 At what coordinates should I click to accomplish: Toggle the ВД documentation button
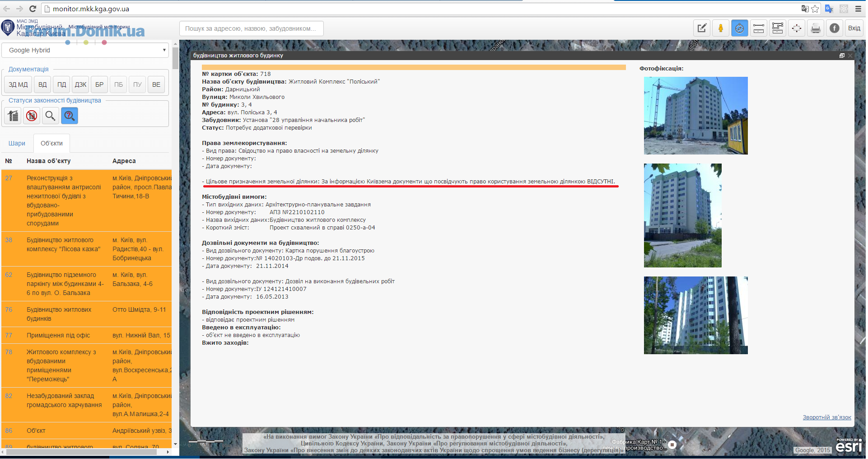[42, 84]
